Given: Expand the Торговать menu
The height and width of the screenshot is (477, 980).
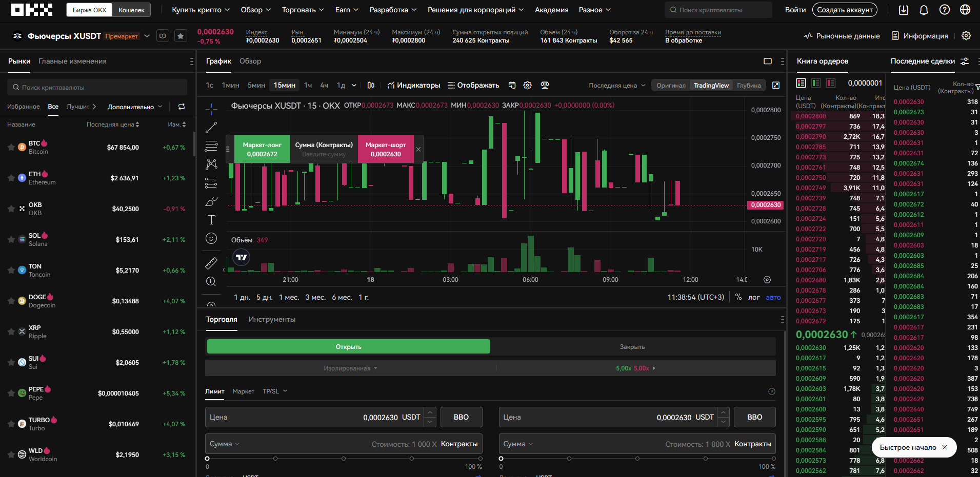Looking at the screenshot, I should 303,10.
